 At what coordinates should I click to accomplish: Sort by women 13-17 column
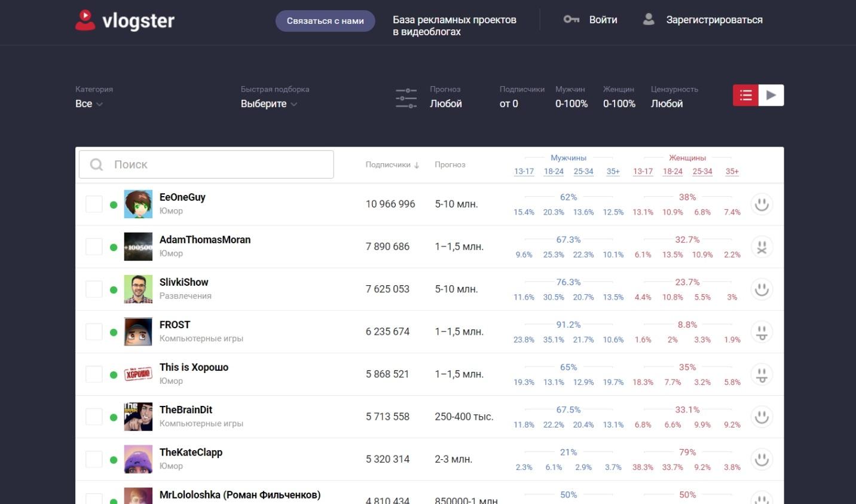[x=643, y=171]
